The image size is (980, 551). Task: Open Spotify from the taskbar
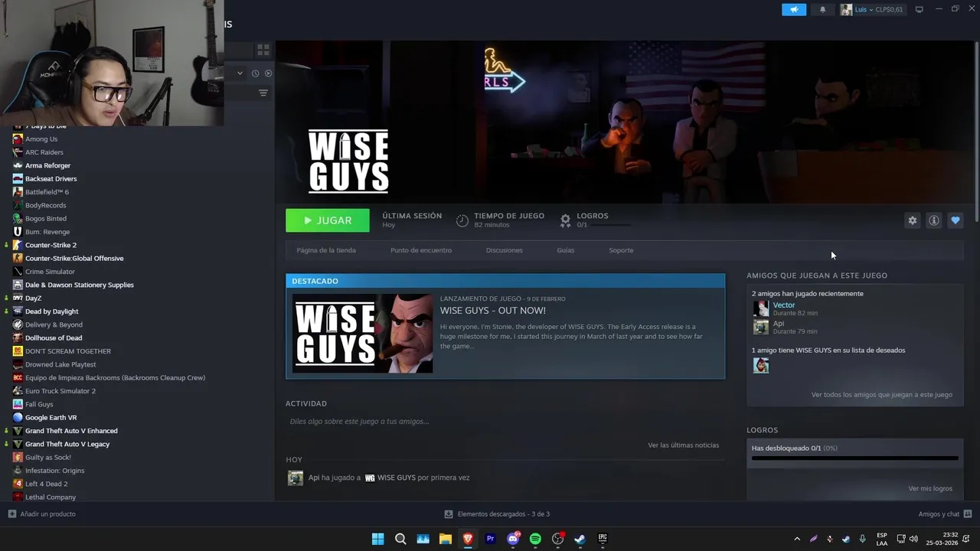click(x=535, y=539)
